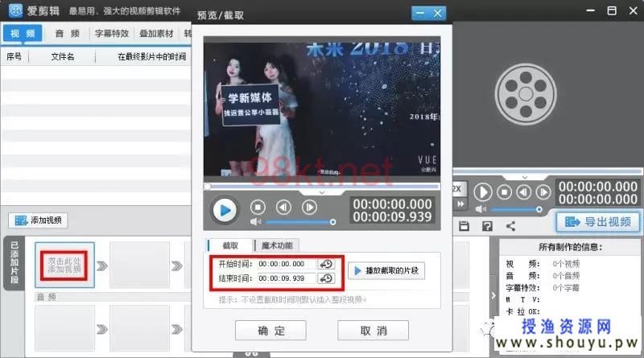644x358 pixels.
Task: Expand the chevron under main preview panel
Action: click(x=525, y=177)
